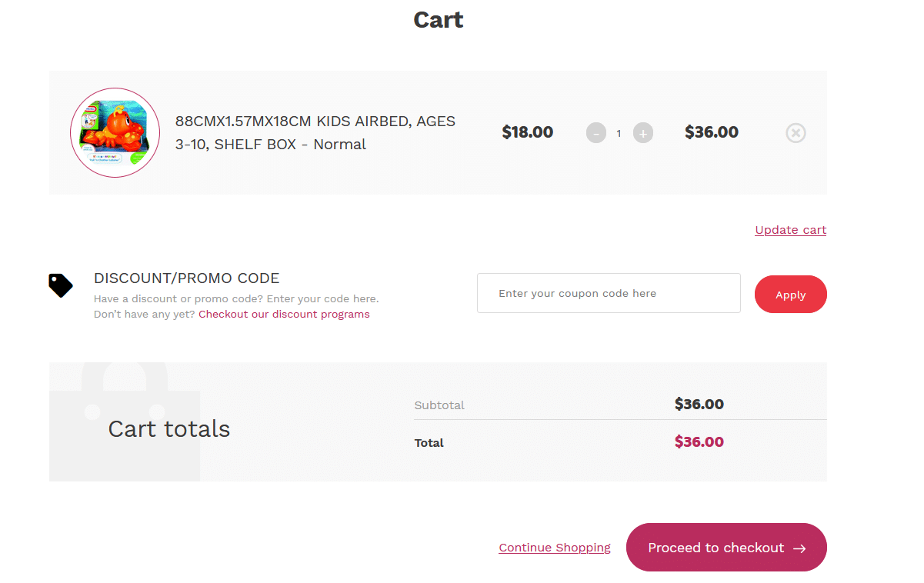Click the Update cart link
The width and height of the screenshot is (924, 583).
click(790, 230)
